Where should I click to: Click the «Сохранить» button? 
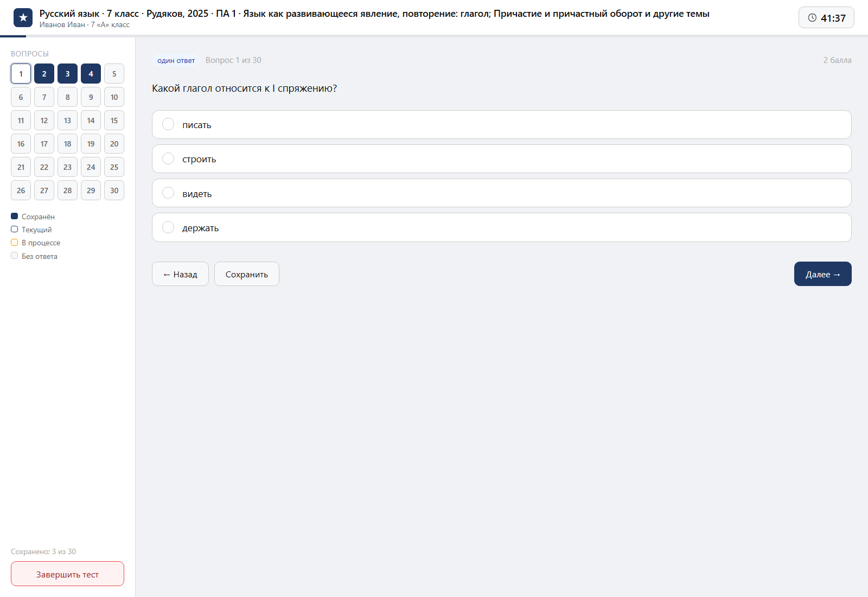point(247,274)
